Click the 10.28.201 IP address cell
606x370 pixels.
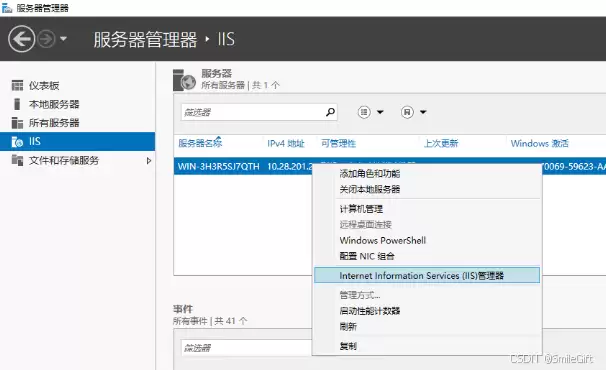[289, 167]
